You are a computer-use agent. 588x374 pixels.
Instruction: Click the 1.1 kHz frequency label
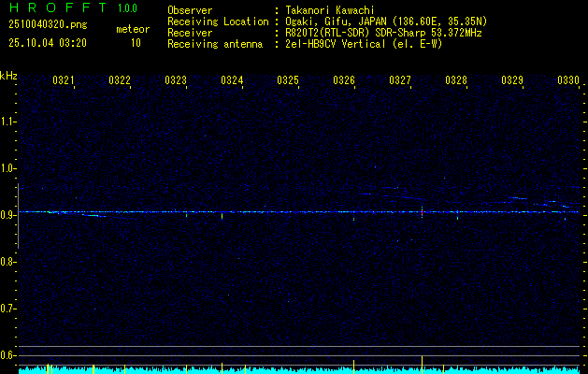[7, 122]
